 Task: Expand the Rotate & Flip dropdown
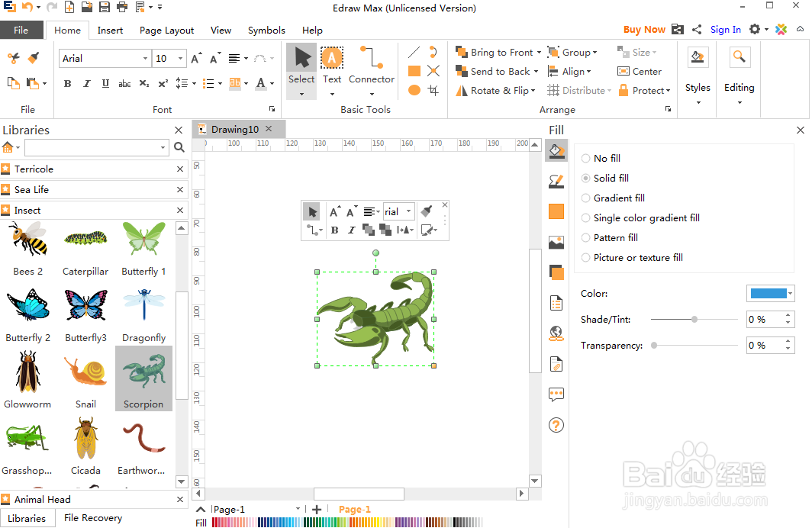click(533, 91)
